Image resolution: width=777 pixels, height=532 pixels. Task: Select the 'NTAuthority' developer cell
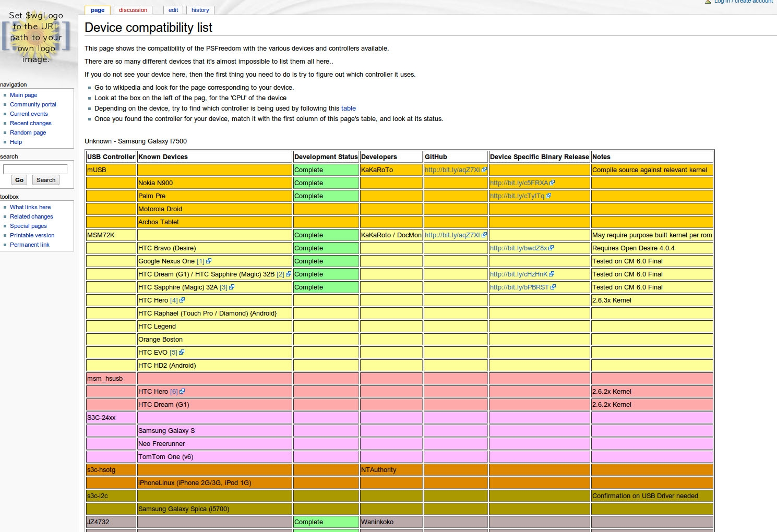point(391,470)
